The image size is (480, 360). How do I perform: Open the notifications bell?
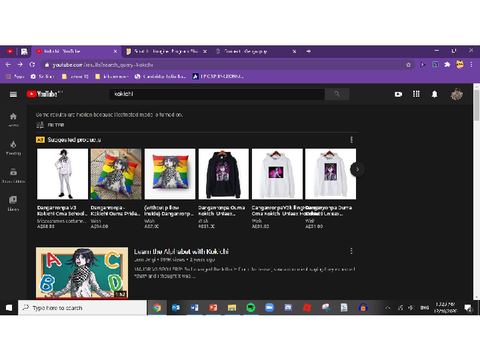pyautogui.click(x=434, y=94)
